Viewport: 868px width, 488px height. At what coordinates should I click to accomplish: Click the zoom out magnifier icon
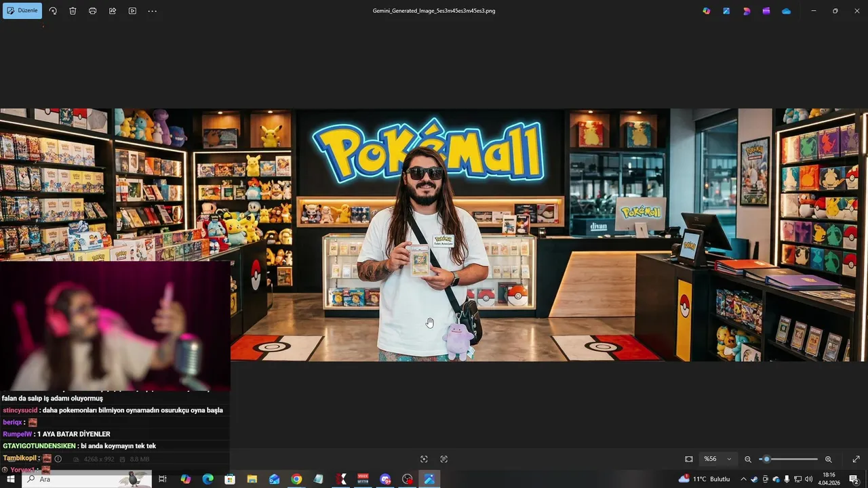tap(748, 459)
